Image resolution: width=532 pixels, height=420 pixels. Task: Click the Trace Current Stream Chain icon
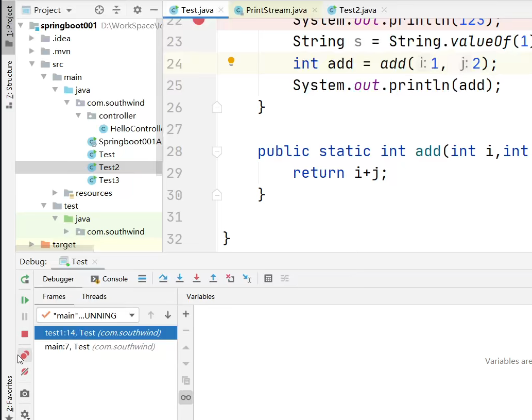point(285,279)
